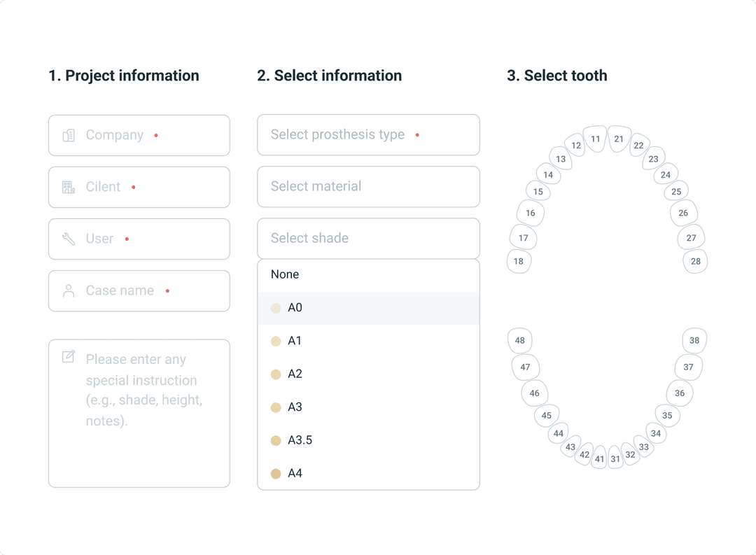Toggle tooth 36 selection
Image resolution: width=756 pixels, height=555 pixels.
(x=680, y=393)
